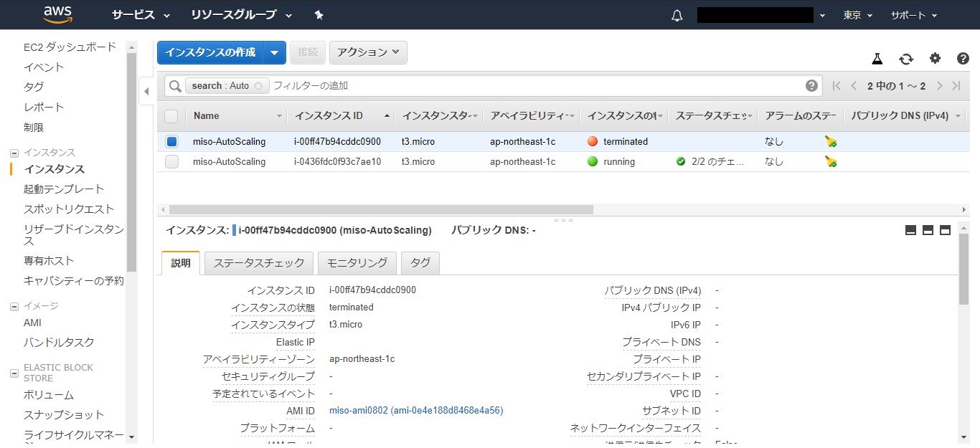Click the flask experiments icon
Viewport: 980px width, 448px height.
coord(877,59)
